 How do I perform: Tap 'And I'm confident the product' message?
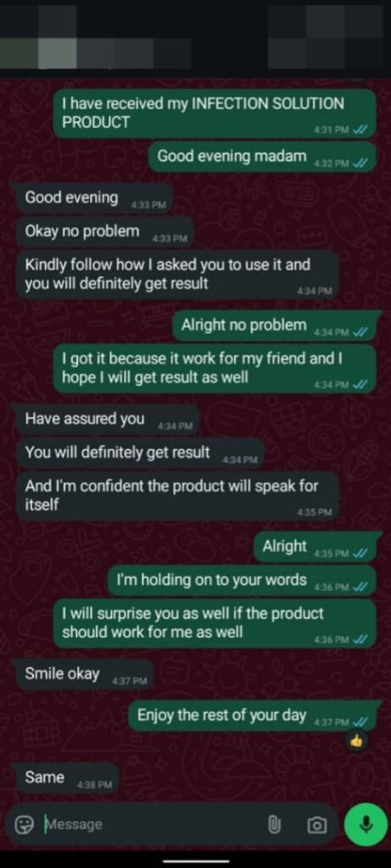177,497
